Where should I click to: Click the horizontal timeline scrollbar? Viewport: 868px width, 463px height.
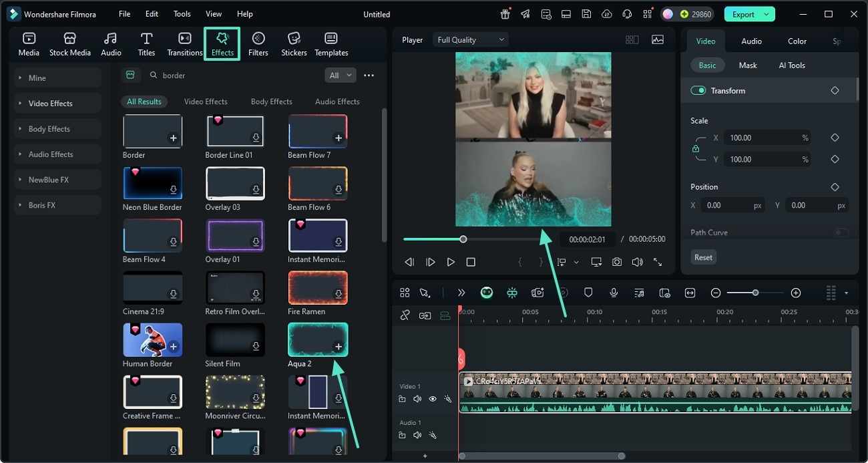[x=541, y=456]
